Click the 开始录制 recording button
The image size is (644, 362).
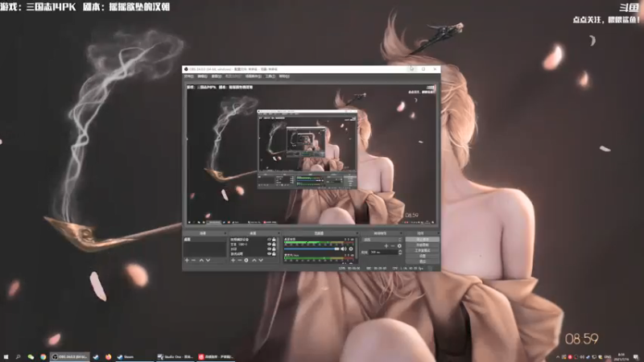[x=422, y=245]
